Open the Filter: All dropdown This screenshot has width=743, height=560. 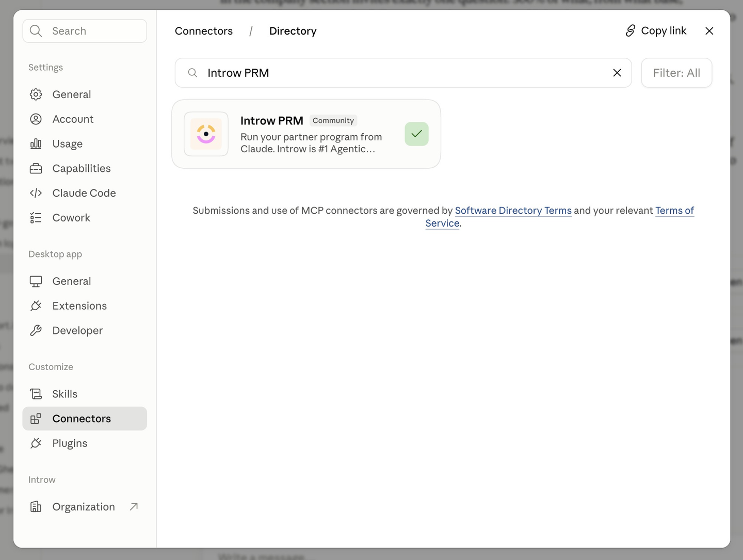coord(676,73)
